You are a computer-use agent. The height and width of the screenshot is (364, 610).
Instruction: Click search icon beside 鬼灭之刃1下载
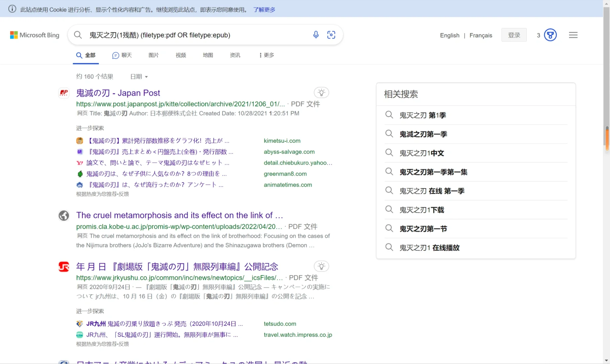coord(389,209)
